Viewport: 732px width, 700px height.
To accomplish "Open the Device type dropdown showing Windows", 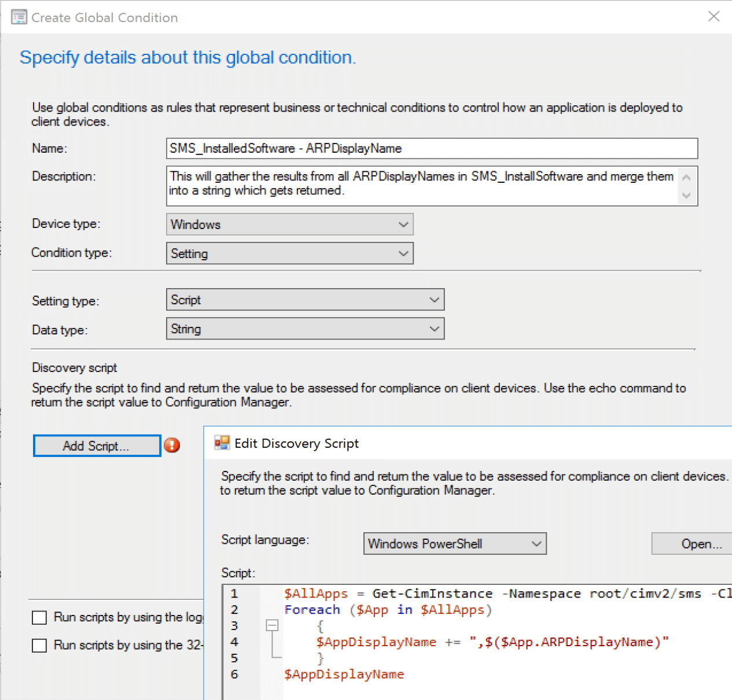I will point(403,224).
